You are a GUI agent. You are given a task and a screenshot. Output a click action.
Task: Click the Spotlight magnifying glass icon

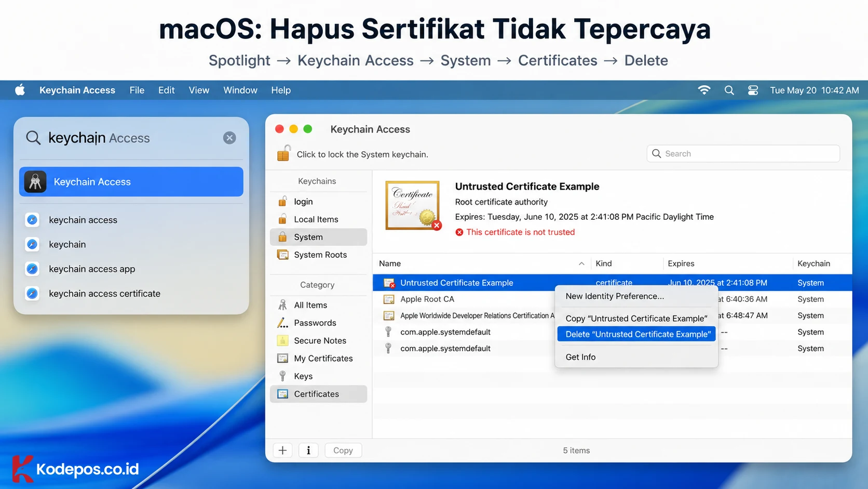click(33, 138)
